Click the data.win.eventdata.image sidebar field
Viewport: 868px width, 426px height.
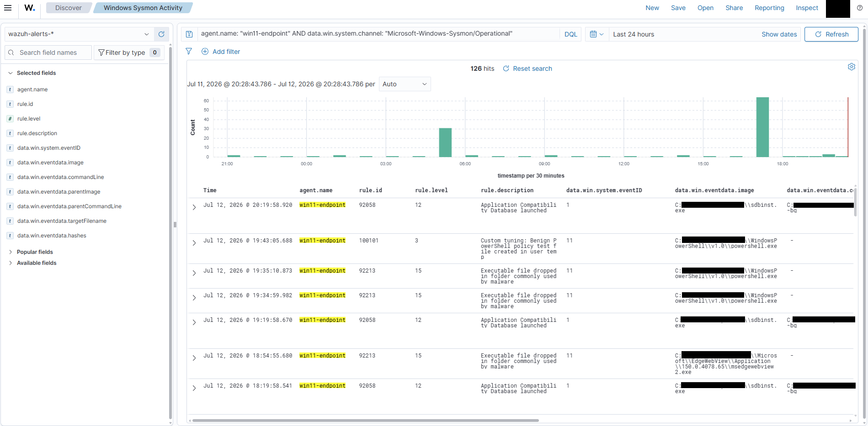click(50, 163)
